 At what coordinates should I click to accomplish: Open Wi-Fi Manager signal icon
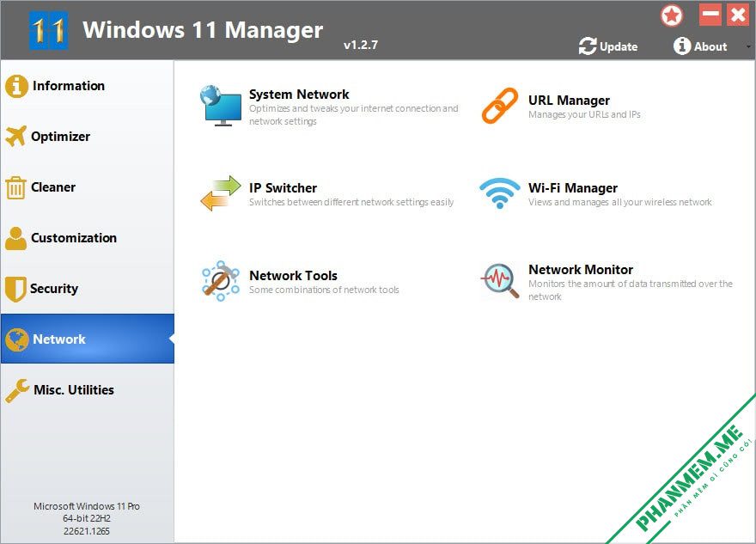(500, 193)
